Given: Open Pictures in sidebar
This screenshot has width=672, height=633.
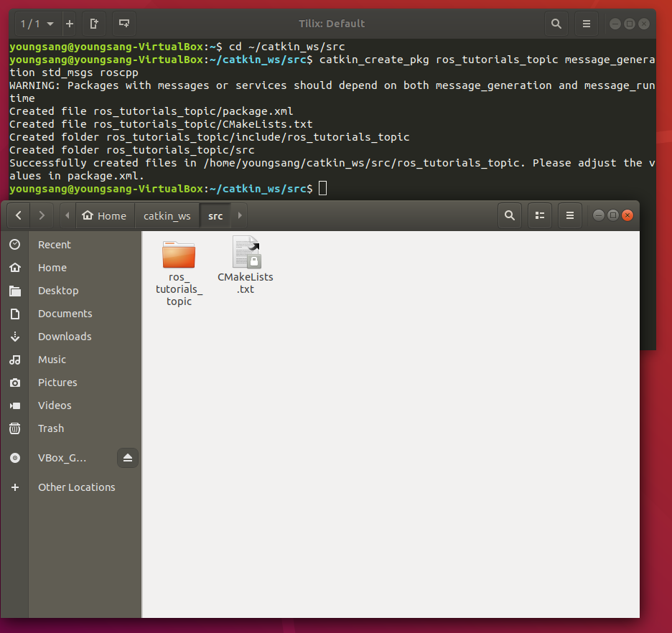Looking at the screenshot, I should point(71,383).
